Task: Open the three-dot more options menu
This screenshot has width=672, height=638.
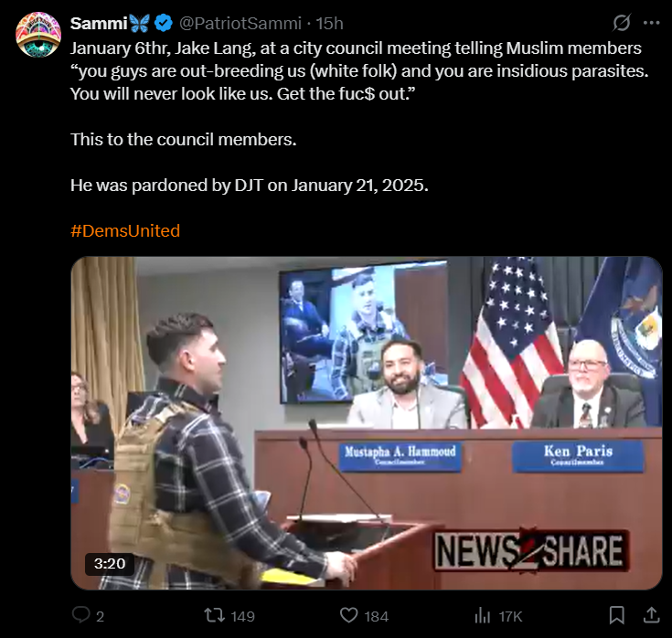Action: click(x=651, y=23)
